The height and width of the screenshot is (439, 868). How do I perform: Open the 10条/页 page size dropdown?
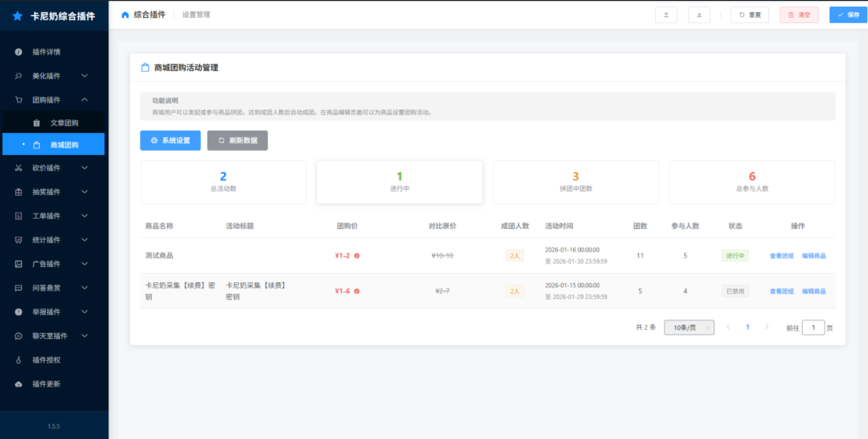point(689,328)
